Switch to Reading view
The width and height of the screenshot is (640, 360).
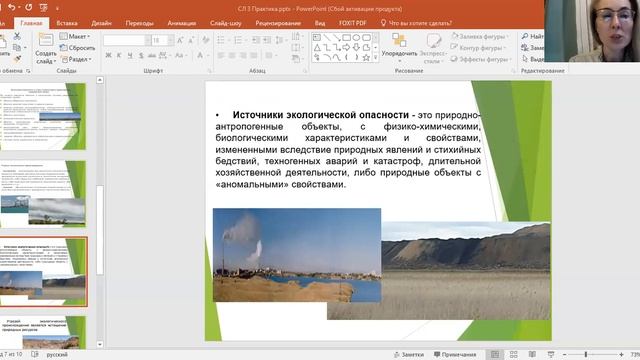tap(532, 354)
